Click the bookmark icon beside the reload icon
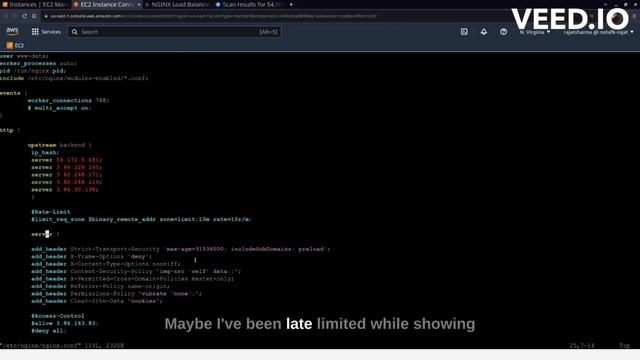The height and width of the screenshot is (360, 640). pyautogui.click(x=34, y=16)
